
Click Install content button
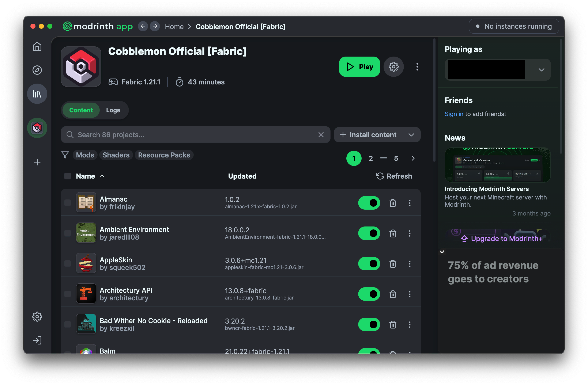point(368,135)
